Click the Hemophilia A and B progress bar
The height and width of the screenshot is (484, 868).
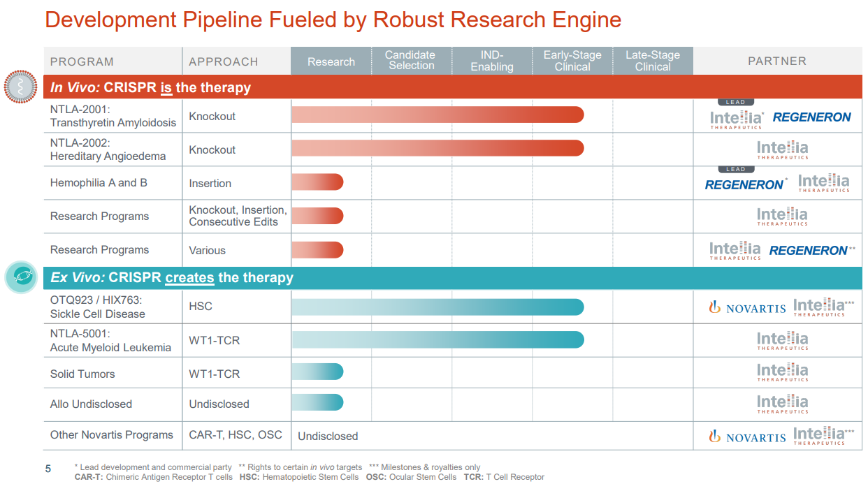point(317,182)
